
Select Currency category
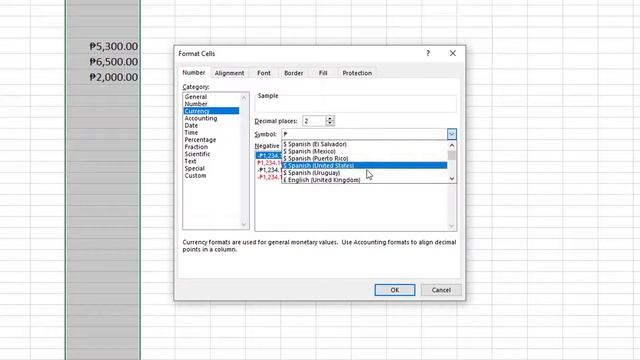tap(211, 111)
